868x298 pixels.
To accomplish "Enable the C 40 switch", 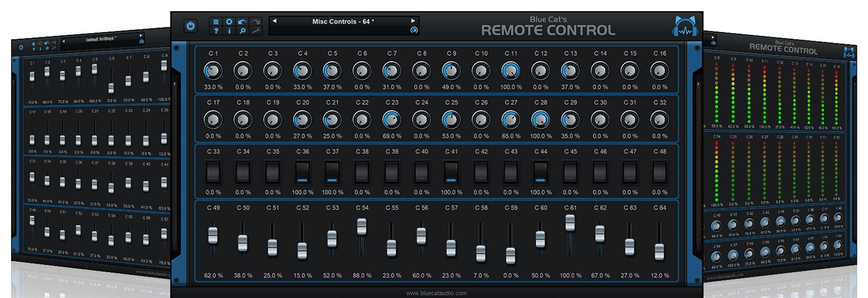I will point(421,172).
